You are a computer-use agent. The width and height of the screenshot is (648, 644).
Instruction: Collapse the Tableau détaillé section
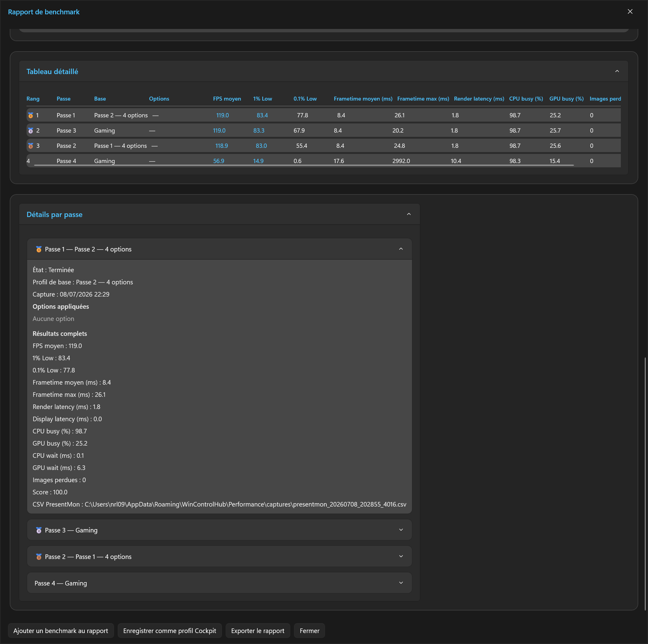[617, 71]
